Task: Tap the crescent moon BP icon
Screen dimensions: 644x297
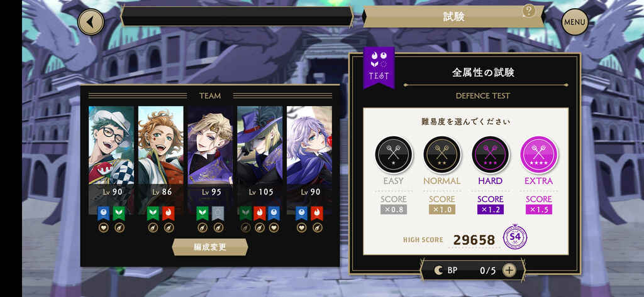Action: [438, 271]
